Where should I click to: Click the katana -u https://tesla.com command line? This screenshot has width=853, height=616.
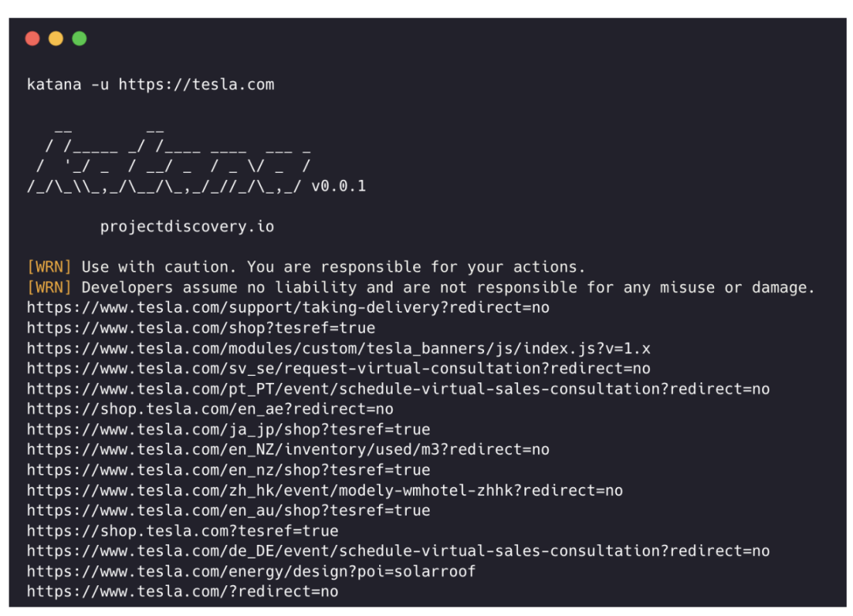(x=151, y=85)
